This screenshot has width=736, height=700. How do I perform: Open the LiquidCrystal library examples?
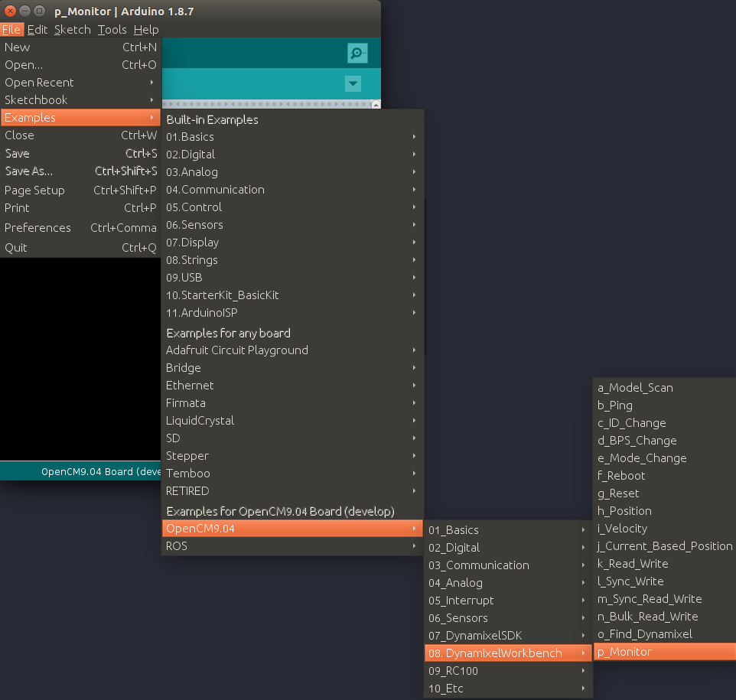292,421
